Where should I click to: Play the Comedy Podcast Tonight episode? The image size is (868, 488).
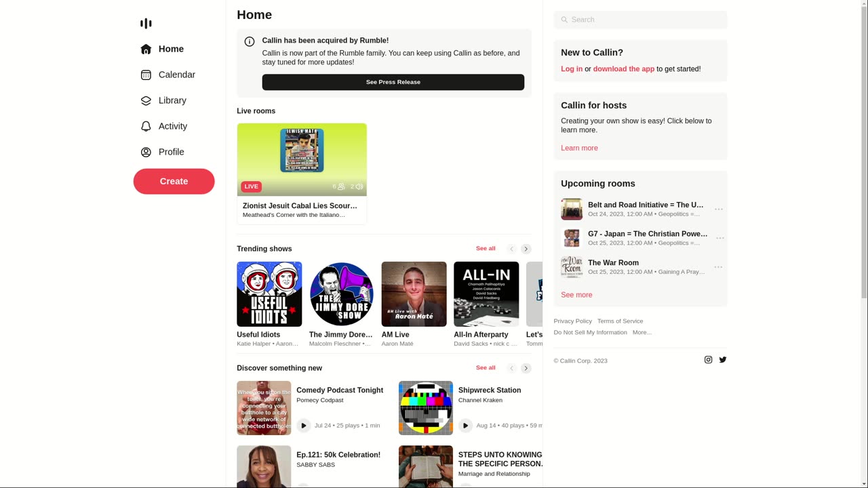(x=303, y=426)
